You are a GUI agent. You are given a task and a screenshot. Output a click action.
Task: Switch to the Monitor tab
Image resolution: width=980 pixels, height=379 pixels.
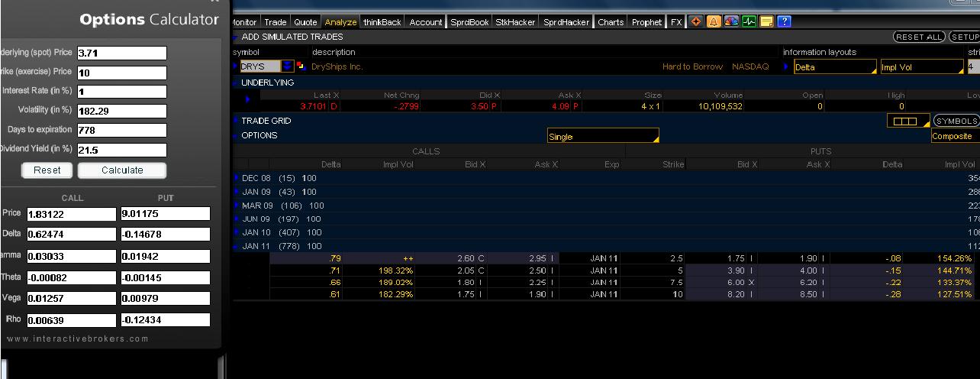[x=244, y=22]
